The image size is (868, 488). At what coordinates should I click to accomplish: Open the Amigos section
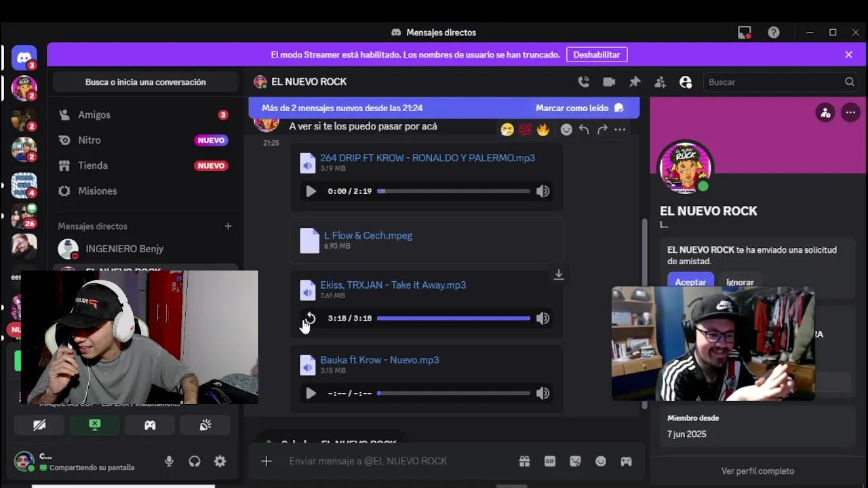click(145, 115)
